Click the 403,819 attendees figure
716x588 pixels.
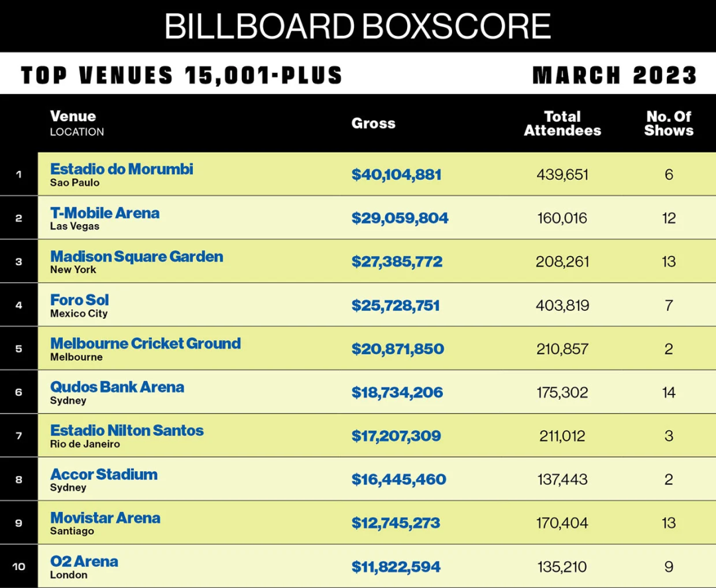click(562, 306)
